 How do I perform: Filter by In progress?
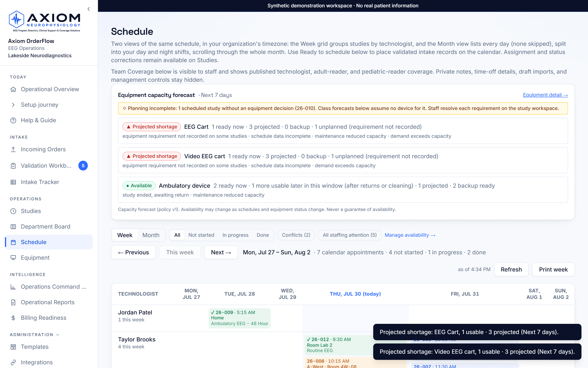click(235, 235)
